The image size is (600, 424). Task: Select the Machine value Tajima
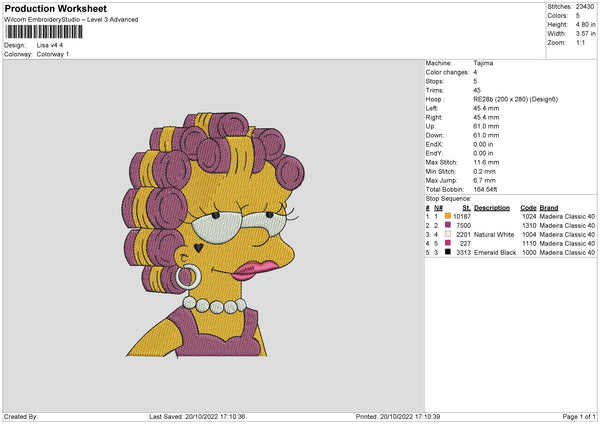point(483,63)
